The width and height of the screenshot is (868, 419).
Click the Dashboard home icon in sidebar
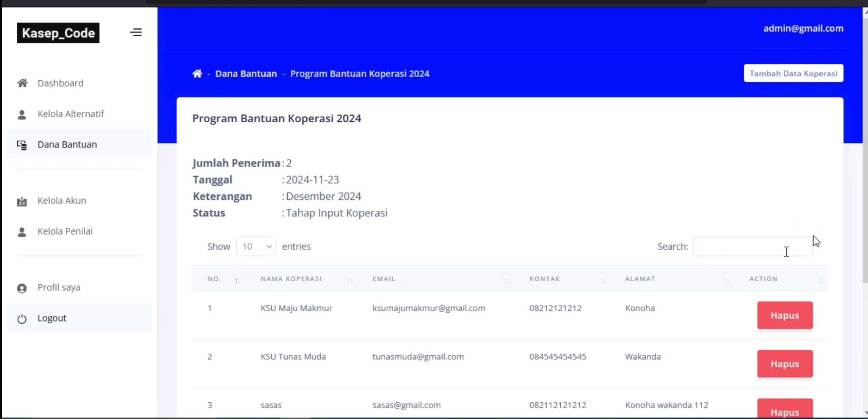point(22,83)
